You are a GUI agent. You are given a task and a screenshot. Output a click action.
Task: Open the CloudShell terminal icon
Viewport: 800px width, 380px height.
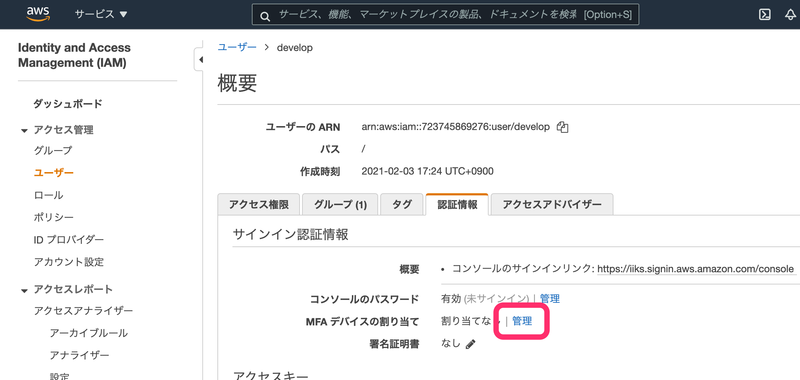[764, 15]
